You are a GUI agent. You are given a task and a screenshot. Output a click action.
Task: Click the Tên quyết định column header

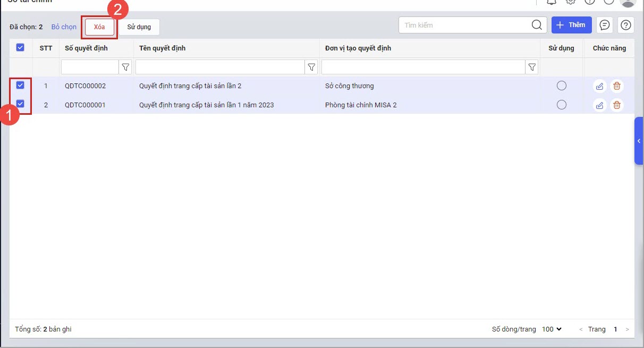pos(162,48)
